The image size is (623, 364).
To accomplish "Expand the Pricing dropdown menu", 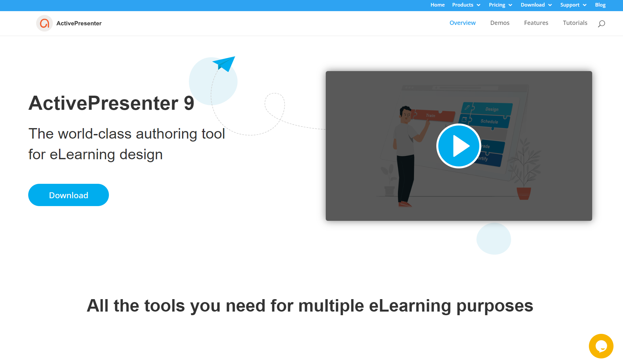I will (x=500, y=5).
